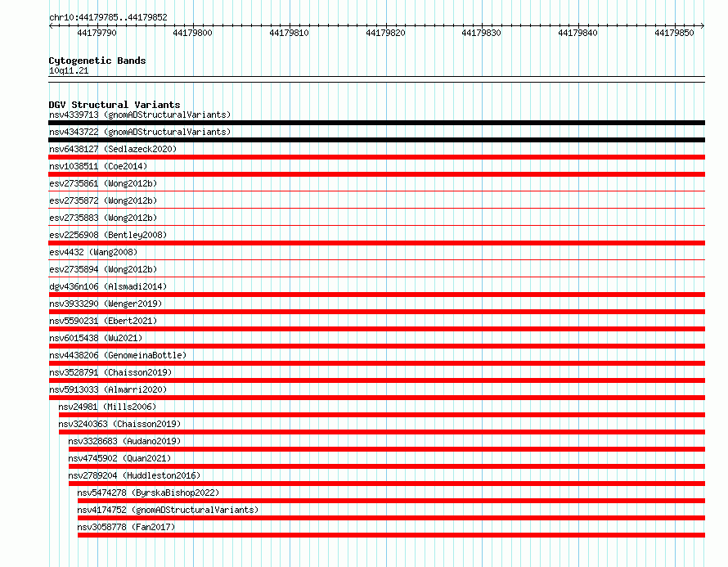Click the nsv4339713 gnomADStructuralVariants label
728x567 pixels.
point(140,115)
